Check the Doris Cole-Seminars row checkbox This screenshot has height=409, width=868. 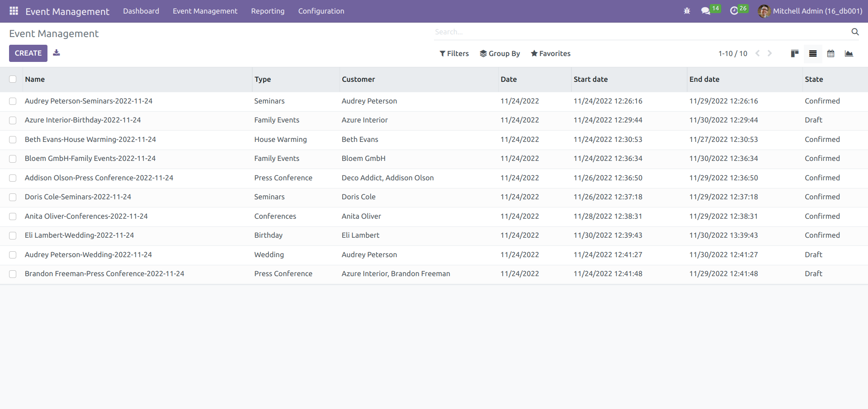pyautogui.click(x=13, y=197)
